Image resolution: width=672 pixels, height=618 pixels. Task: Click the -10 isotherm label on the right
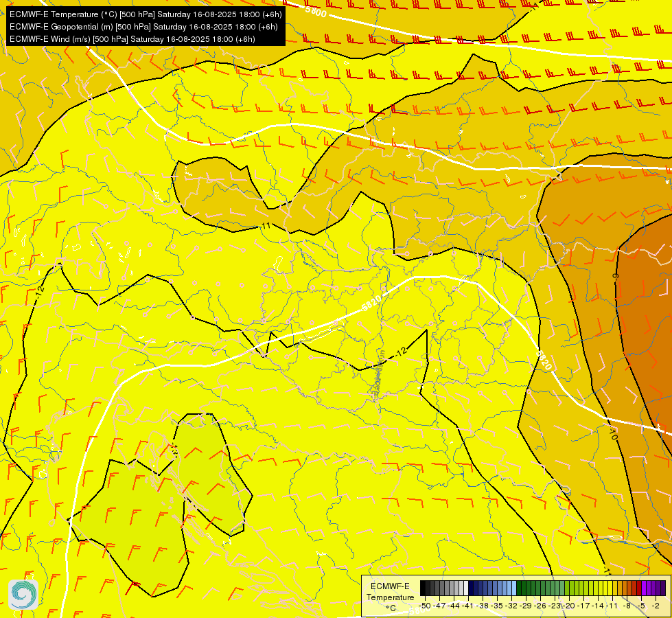[613, 433]
